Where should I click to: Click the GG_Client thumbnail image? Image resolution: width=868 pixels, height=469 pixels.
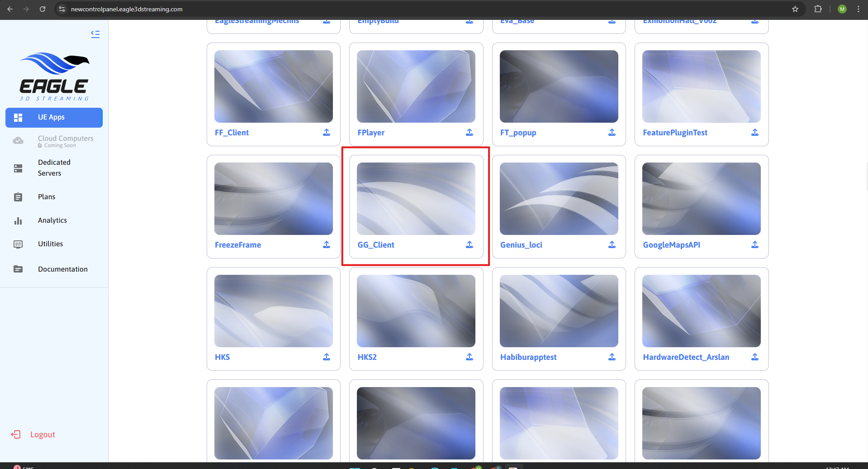point(416,199)
